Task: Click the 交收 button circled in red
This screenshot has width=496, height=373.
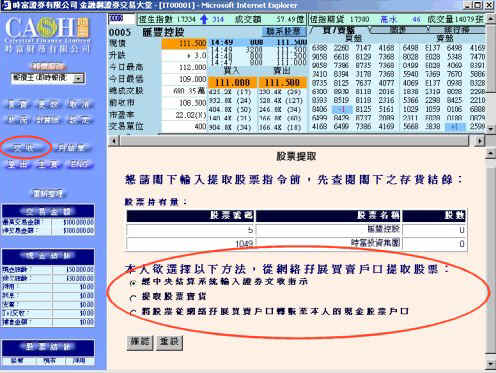Action: point(25,148)
